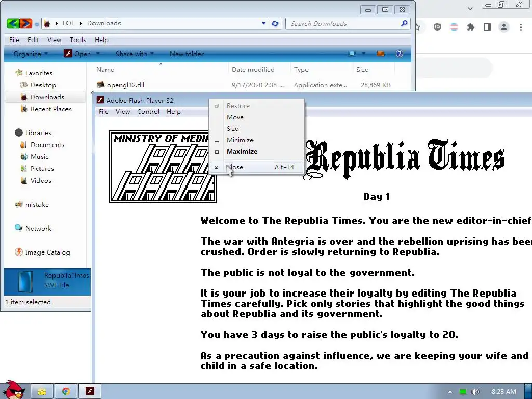Select Downloads breadcrumb in the address bar
The image size is (532, 399).
[x=104, y=23]
